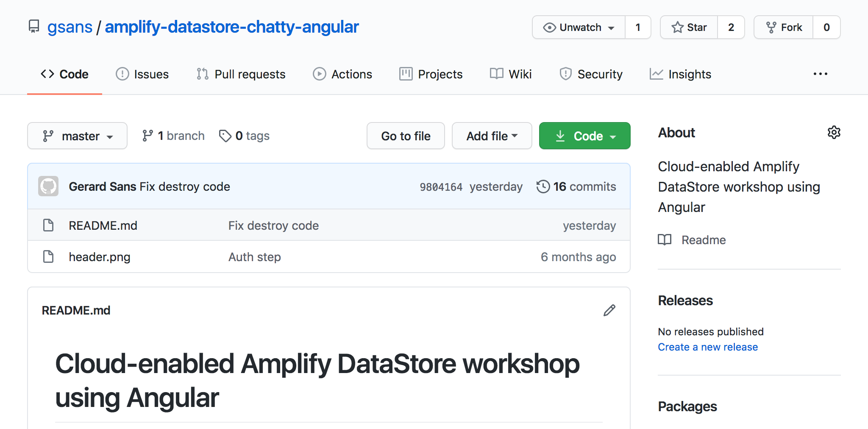Image resolution: width=868 pixels, height=429 pixels.
Task: View the 0 tags link
Action: click(244, 136)
